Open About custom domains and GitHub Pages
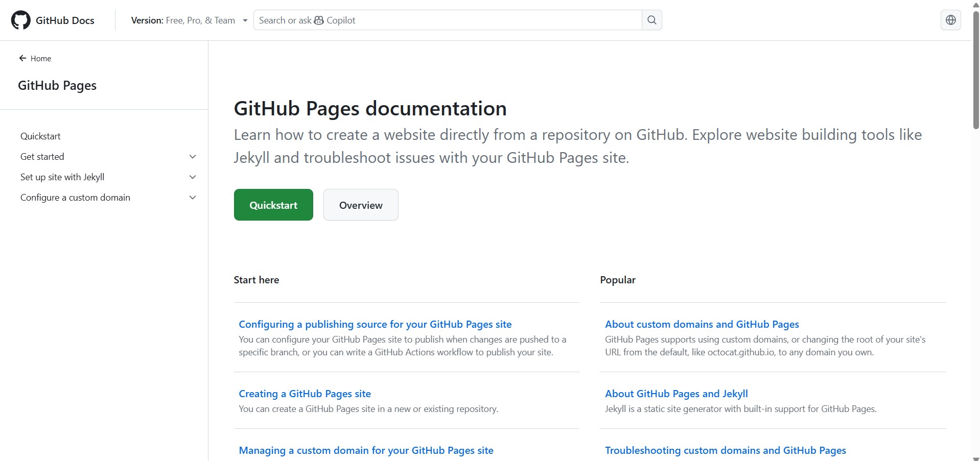Viewport: 980px width, 461px height. (x=702, y=324)
